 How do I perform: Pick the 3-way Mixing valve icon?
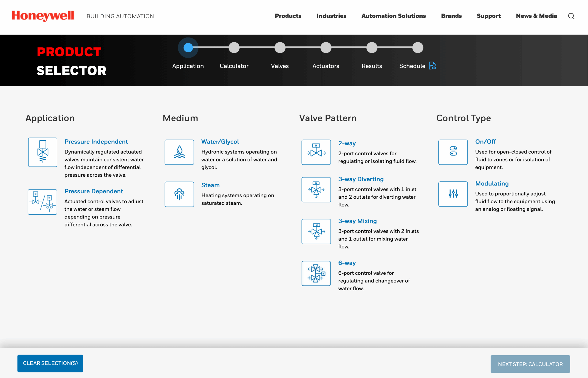[316, 231]
